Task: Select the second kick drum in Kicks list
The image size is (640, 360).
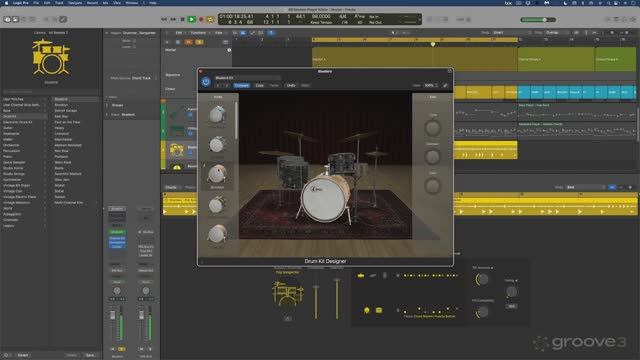Action: (x=217, y=144)
